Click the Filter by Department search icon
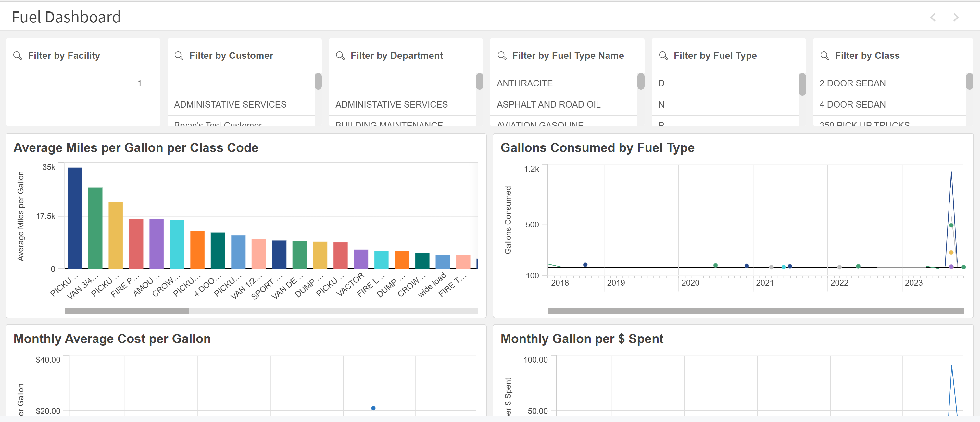The image size is (980, 422). [x=340, y=56]
